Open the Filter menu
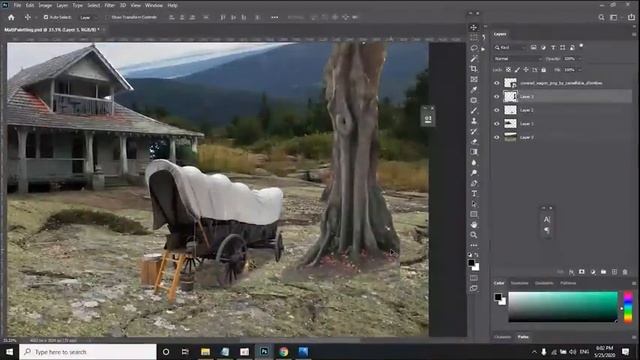Screen dimensions: 640x360 pyautogui.click(x=109, y=5)
